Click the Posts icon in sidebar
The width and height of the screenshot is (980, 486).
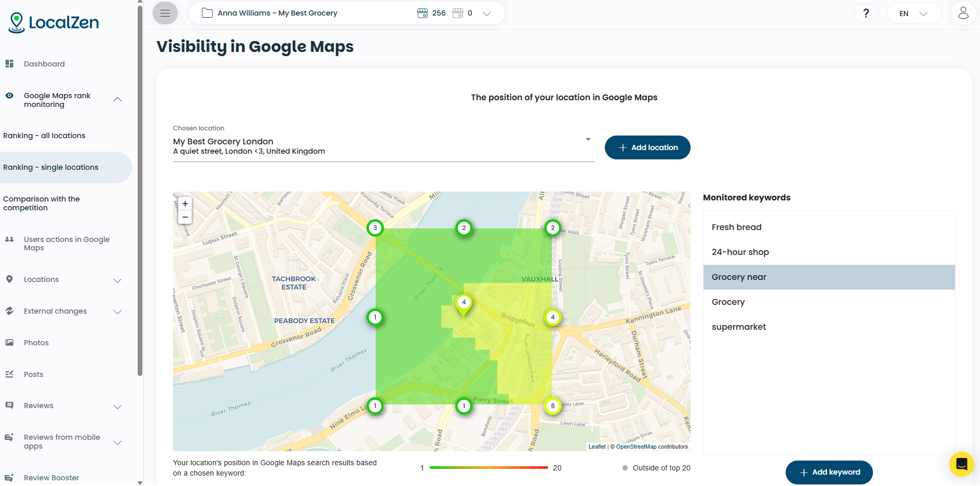click(x=9, y=374)
